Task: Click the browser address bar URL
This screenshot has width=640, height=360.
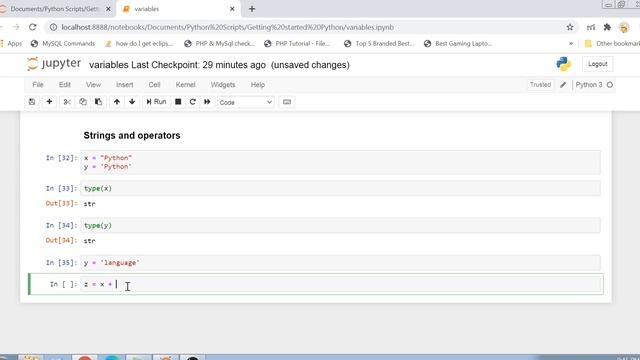Action: pyautogui.click(x=227, y=27)
